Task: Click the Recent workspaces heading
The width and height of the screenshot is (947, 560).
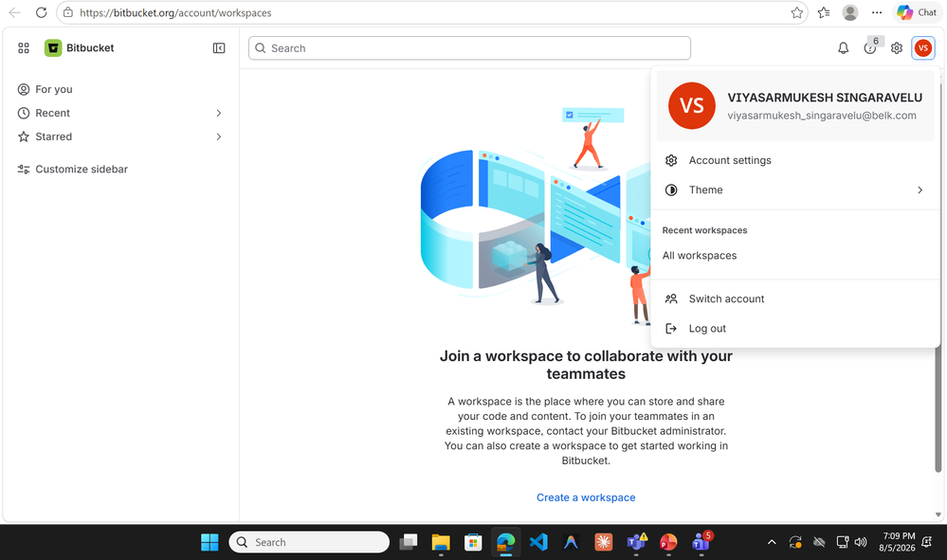Action: [x=704, y=230]
